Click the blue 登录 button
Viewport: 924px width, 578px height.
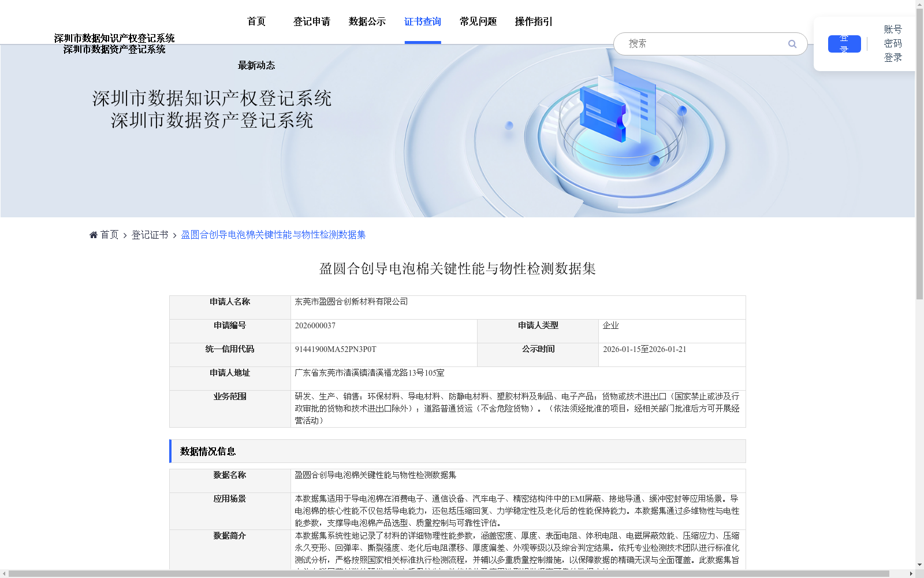click(x=844, y=44)
